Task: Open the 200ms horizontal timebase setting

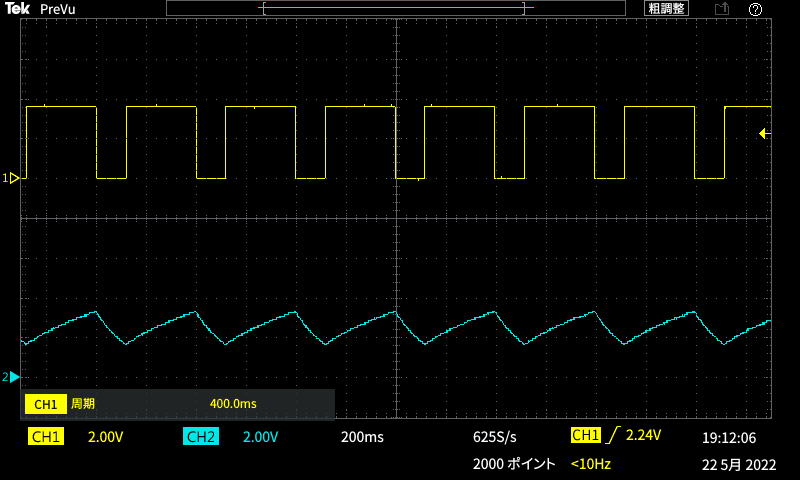Action: 362,437
